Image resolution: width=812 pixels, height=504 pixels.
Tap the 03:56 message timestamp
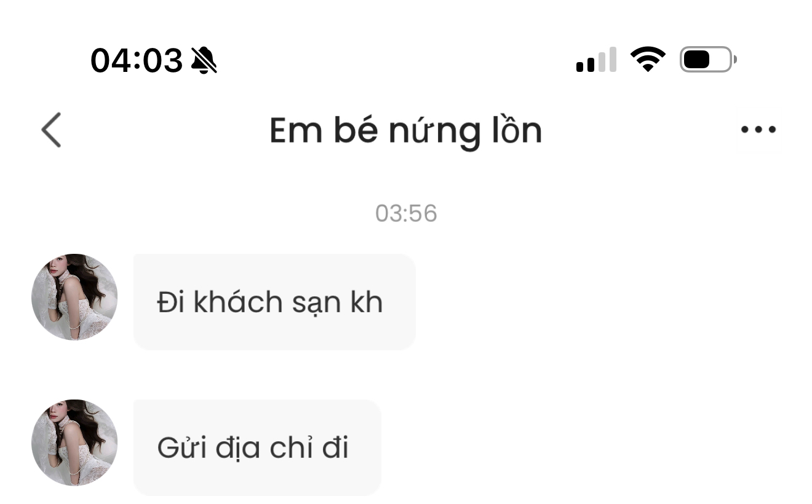click(x=406, y=213)
